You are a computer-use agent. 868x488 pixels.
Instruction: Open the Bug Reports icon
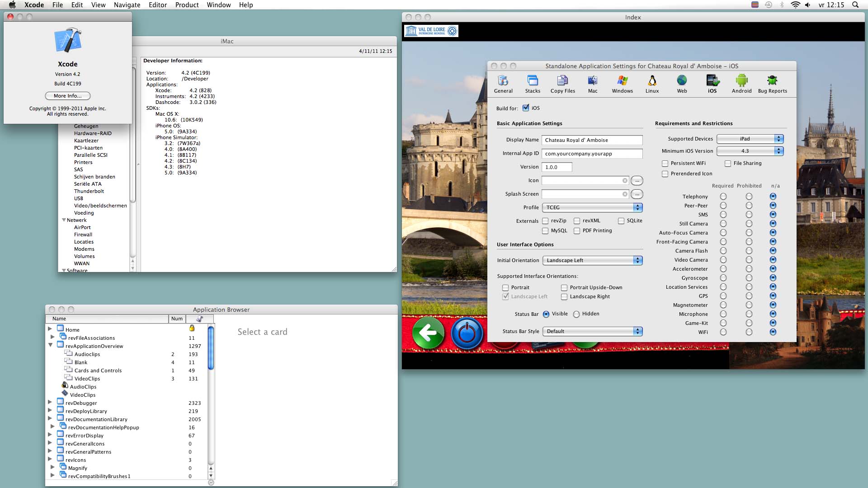(772, 81)
